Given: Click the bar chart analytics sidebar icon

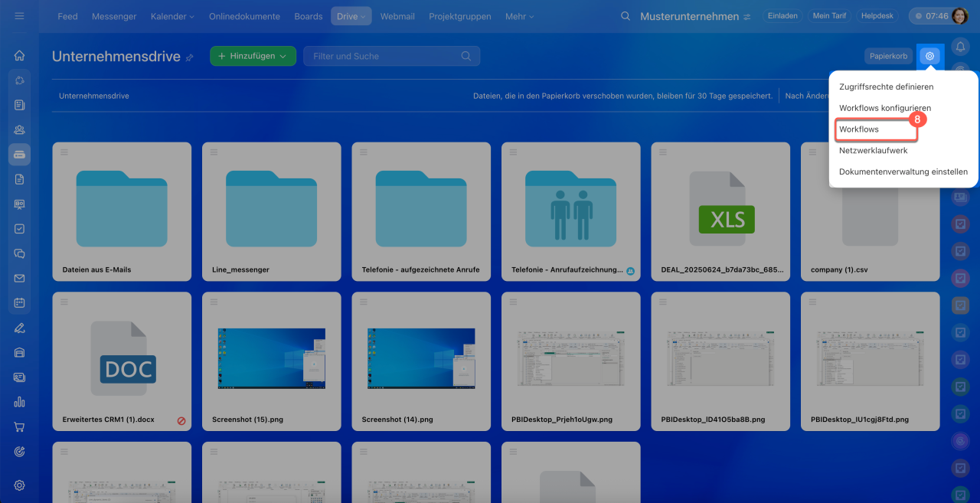Looking at the screenshot, I should point(20,402).
